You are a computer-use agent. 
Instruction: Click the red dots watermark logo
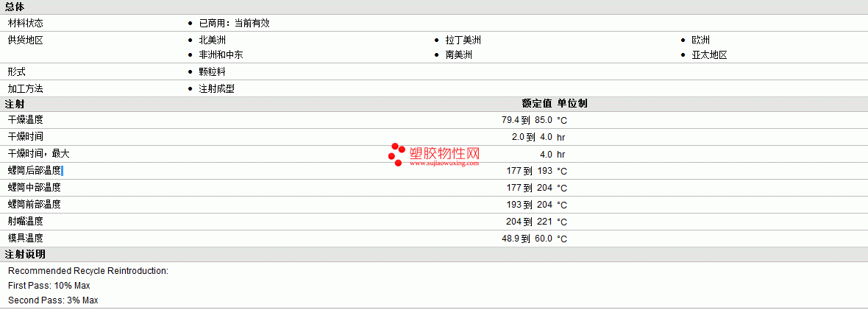pyautogui.click(x=397, y=155)
